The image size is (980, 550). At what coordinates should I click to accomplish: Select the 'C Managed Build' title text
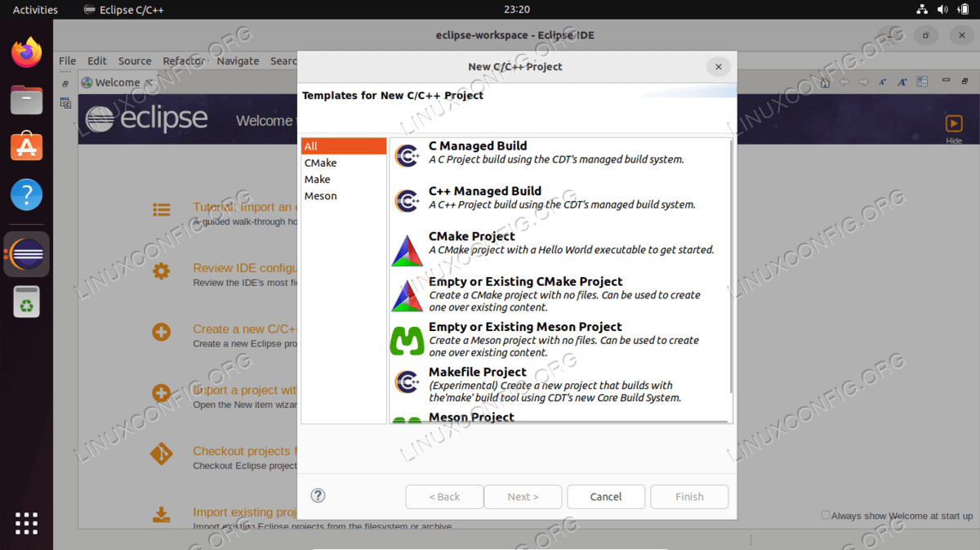pos(478,146)
